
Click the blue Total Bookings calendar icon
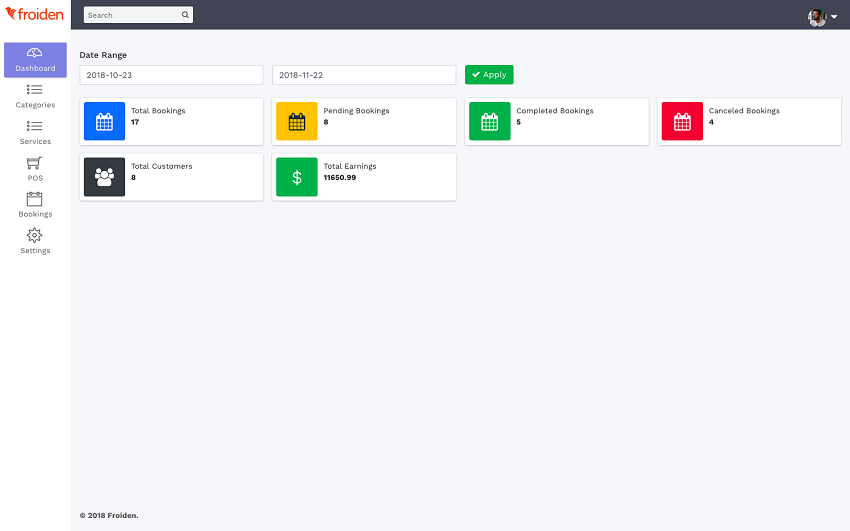(x=104, y=122)
